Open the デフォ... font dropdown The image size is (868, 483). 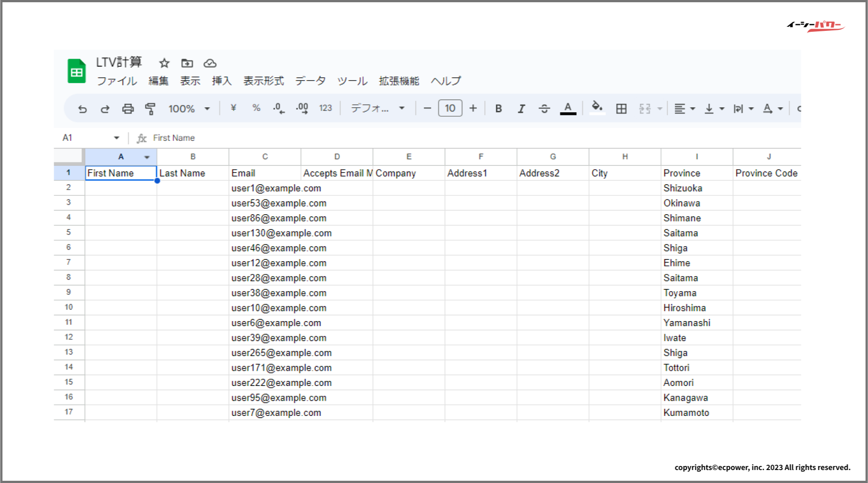coord(377,109)
